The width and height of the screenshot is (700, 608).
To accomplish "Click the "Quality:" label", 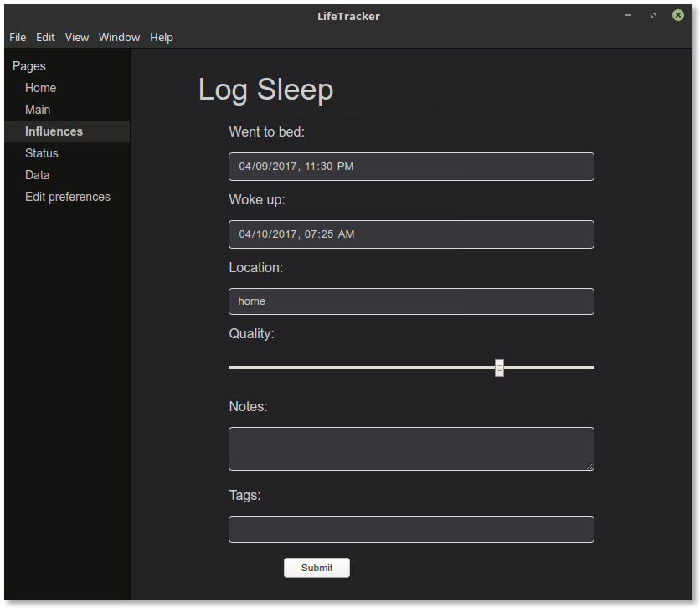I will 251,334.
